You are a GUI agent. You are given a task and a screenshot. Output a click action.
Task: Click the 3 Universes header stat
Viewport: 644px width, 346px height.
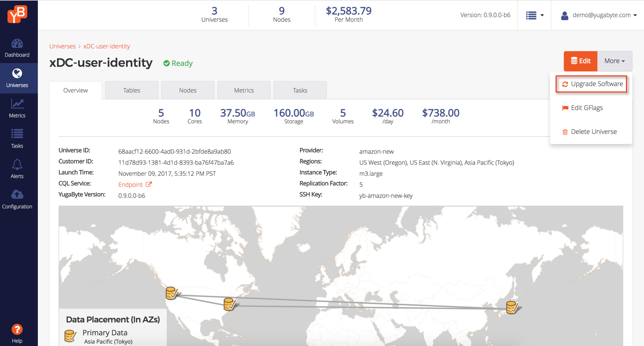tap(215, 15)
